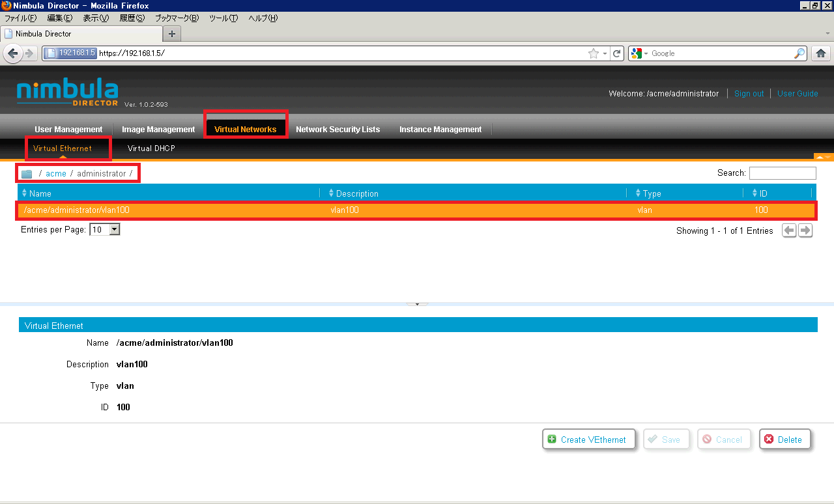Go to previous page of entries arrow
Image resolution: width=834 pixels, height=504 pixels.
pyautogui.click(x=789, y=231)
